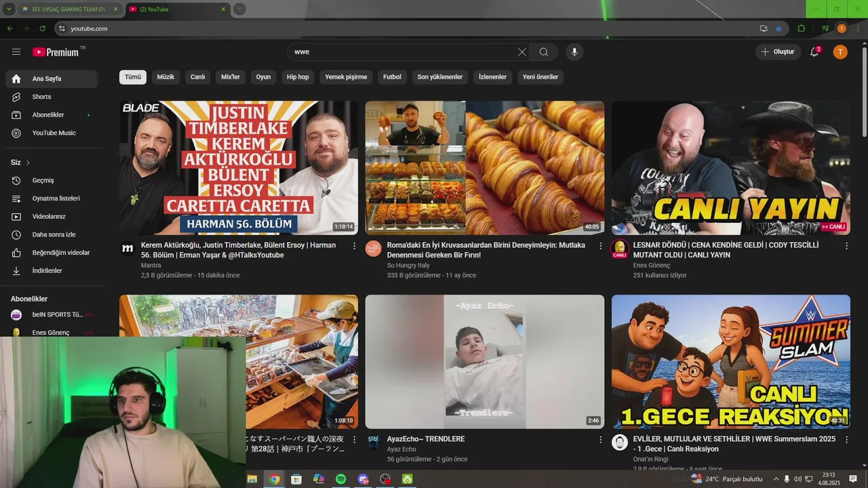This screenshot has height=488, width=868.
Task: Select the İzlenenler filter chip
Action: tap(492, 77)
